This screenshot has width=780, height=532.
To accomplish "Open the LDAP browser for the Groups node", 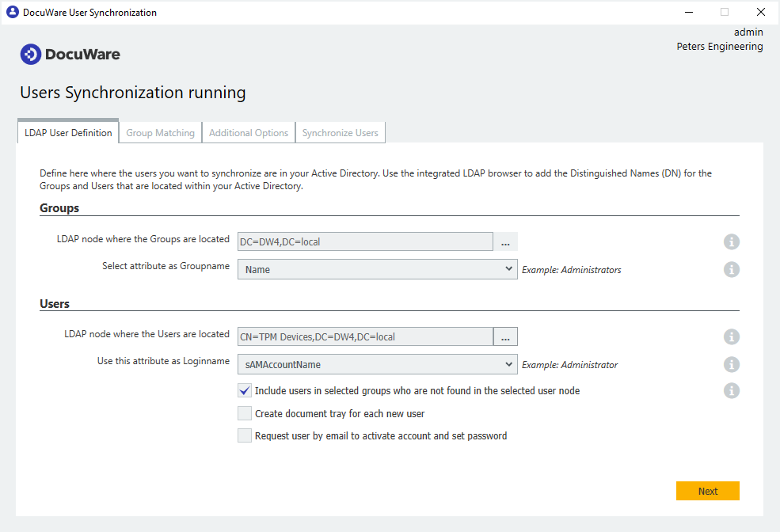I will (x=505, y=241).
